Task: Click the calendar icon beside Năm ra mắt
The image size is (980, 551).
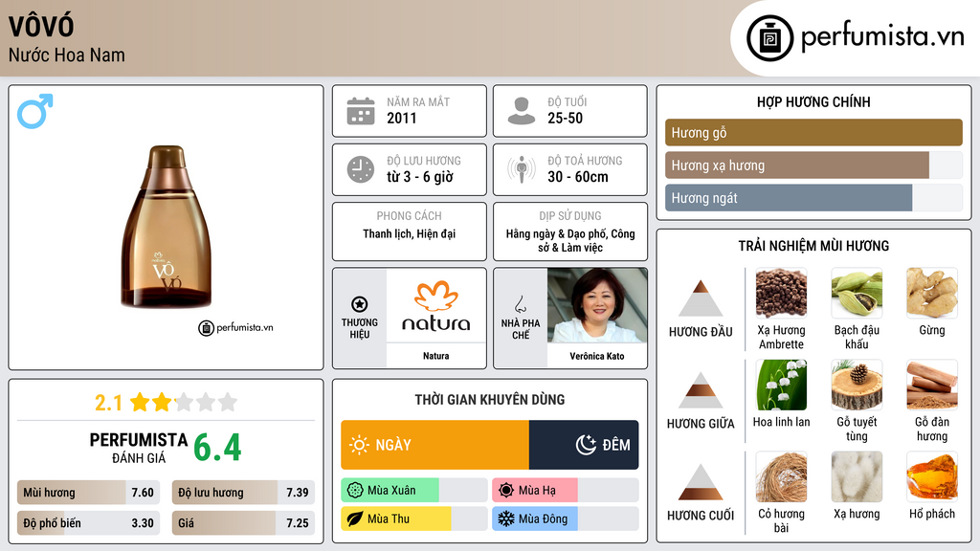Action: click(x=361, y=111)
